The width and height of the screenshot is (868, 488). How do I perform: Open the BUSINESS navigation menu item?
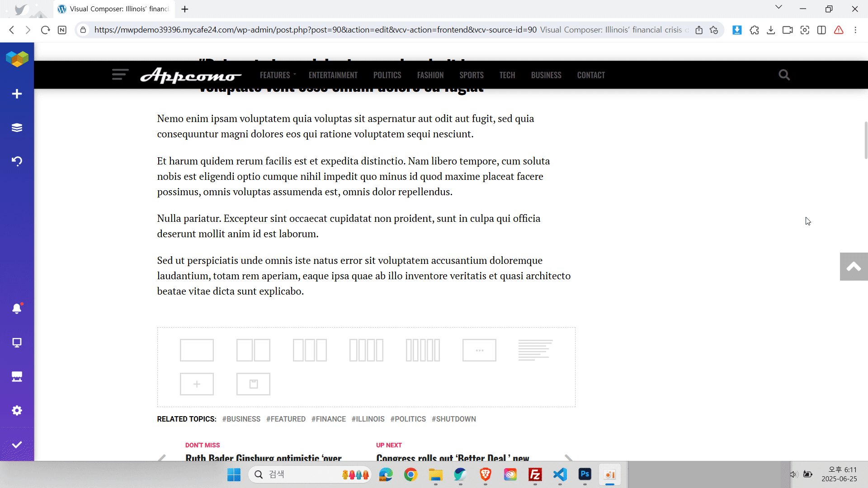click(546, 75)
